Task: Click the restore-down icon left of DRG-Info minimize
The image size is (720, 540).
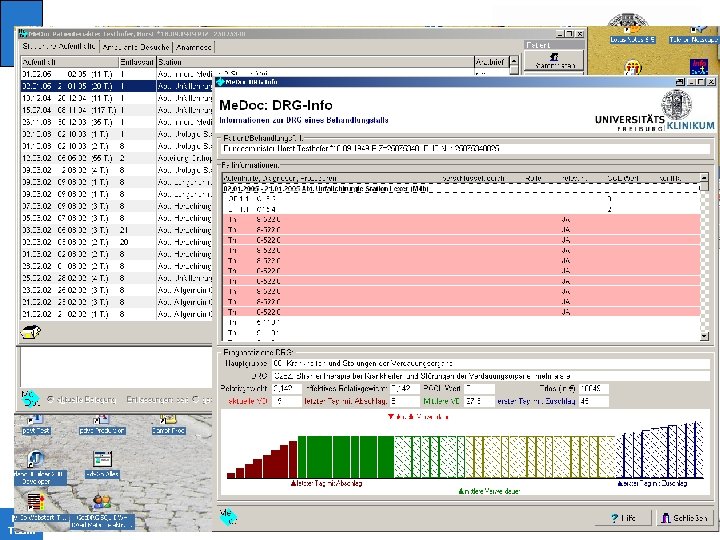Action: click(x=680, y=82)
